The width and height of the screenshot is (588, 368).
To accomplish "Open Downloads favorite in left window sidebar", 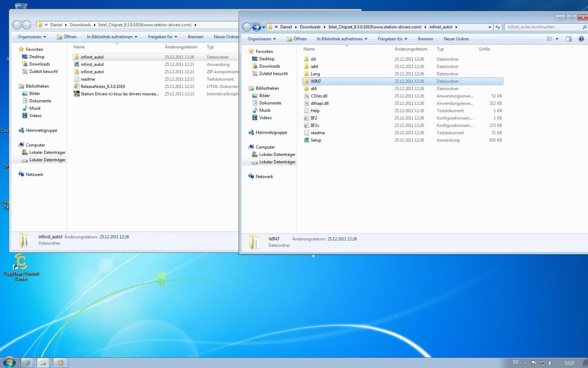I will 36,64.
